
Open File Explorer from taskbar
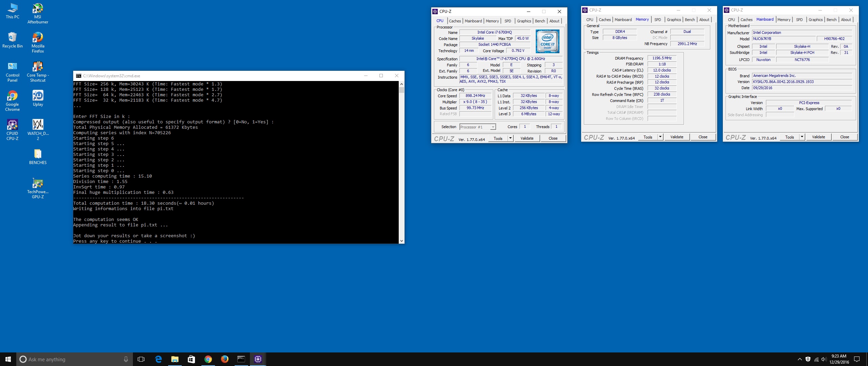(175, 359)
